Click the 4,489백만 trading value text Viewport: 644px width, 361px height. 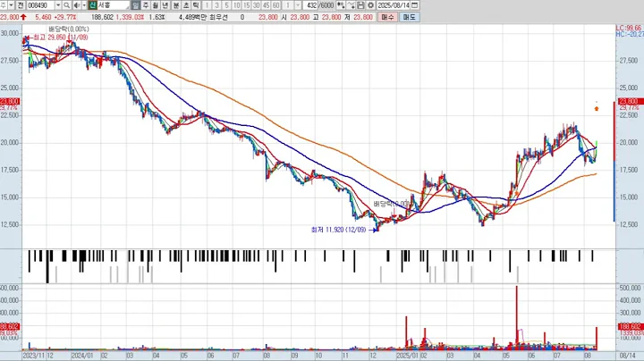point(193,17)
